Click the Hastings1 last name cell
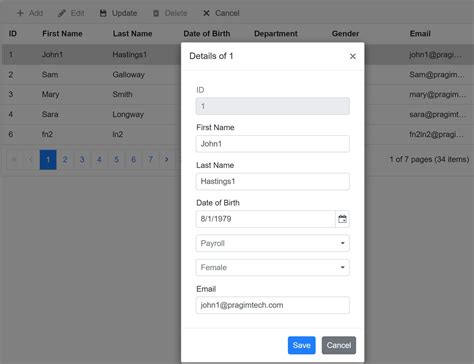This screenshot has width=474, height=364. tap(130, 55)
